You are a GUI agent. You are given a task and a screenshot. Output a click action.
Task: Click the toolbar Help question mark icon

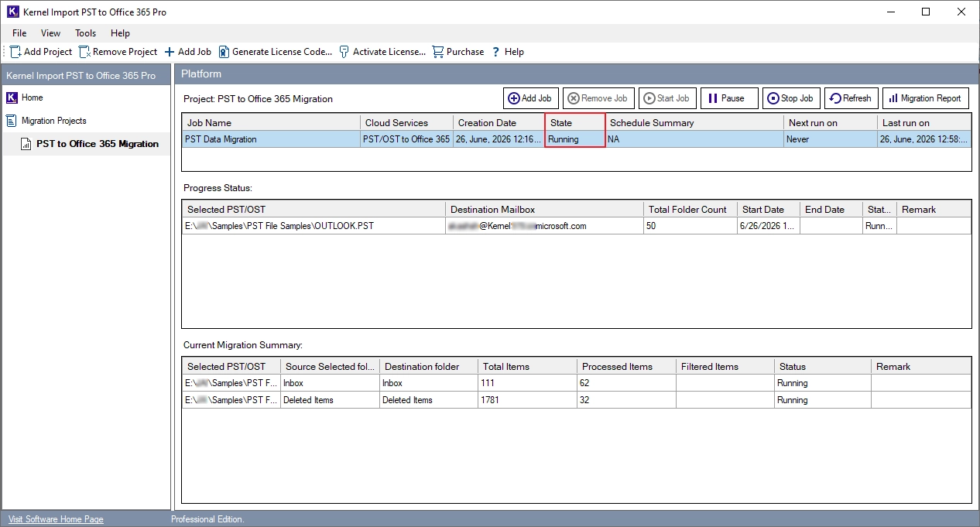click(x=495, y=52)
